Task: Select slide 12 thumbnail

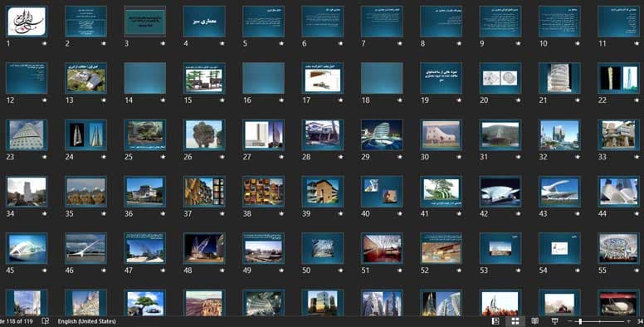Action: click(x=27, y=78)
